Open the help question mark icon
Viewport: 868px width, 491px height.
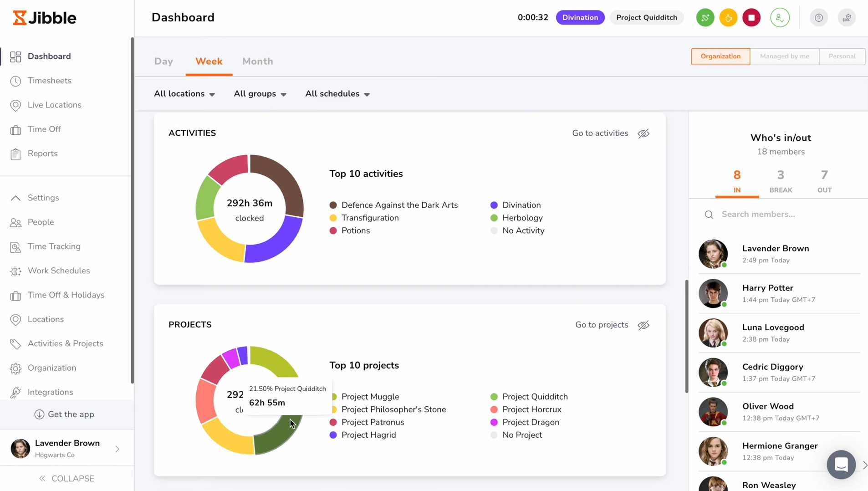(818, 18)
